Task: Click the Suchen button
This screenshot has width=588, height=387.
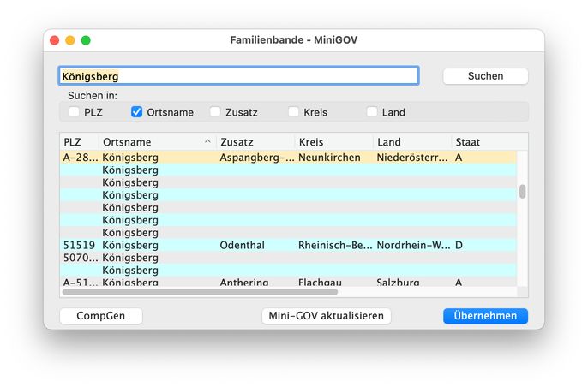Action: (485, 76)
